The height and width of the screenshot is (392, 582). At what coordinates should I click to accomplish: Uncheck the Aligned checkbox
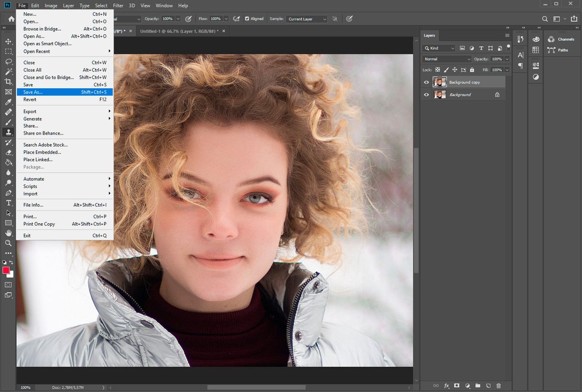[x=247, y=19]
